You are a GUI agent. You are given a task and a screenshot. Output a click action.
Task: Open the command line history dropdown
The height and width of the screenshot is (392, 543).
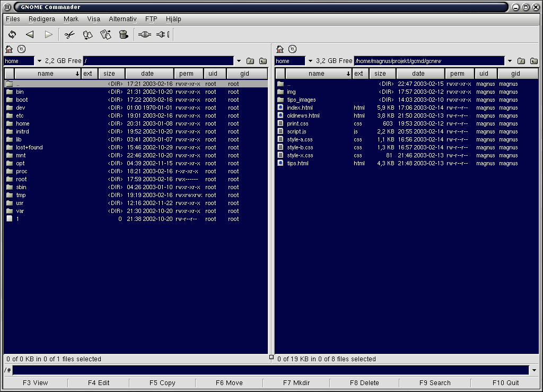point(533,370)
